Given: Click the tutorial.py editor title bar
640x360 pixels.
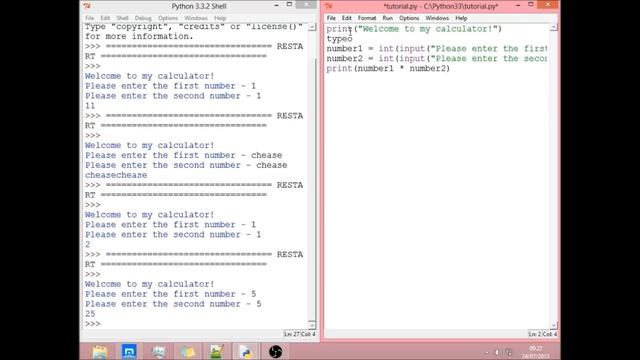Looking at the screenshot, I should pyautogui.click(x=441, y=6).
